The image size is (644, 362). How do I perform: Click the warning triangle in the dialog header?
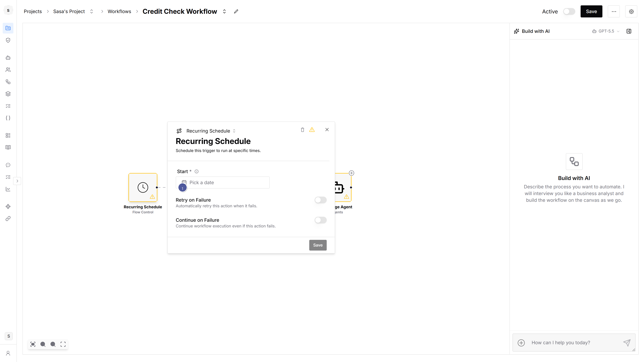pyautogui.click(x=312, y=130)
